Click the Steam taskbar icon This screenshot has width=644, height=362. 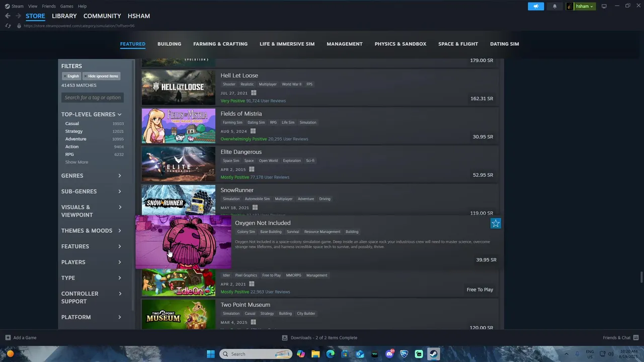click(x=434, y=353)
